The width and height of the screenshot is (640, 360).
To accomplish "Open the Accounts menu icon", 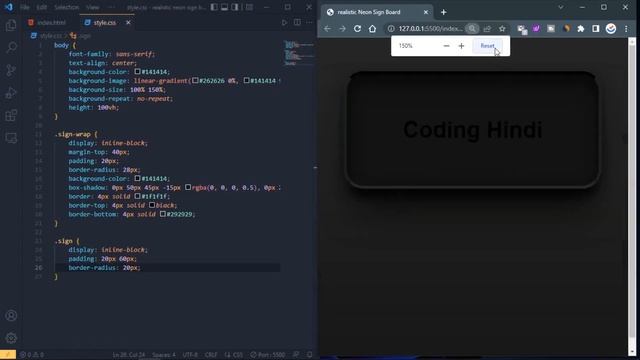I will 11,316.
